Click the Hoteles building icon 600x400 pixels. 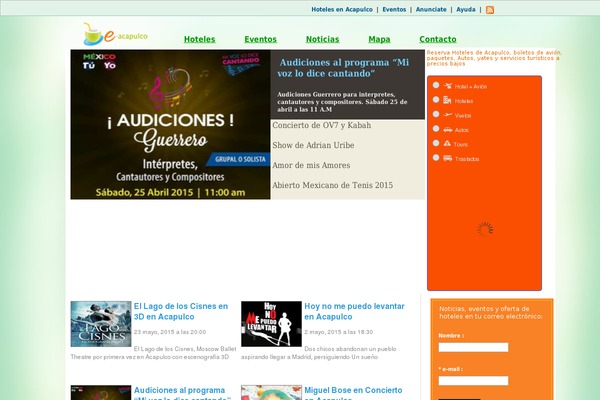coord(448,100)
